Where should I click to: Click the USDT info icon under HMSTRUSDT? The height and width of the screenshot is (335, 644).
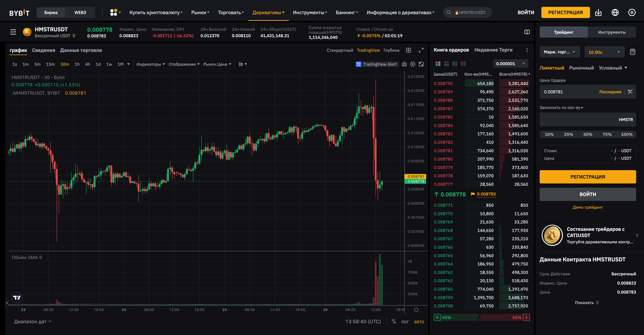pyautogui.click(x=74, y=36)
